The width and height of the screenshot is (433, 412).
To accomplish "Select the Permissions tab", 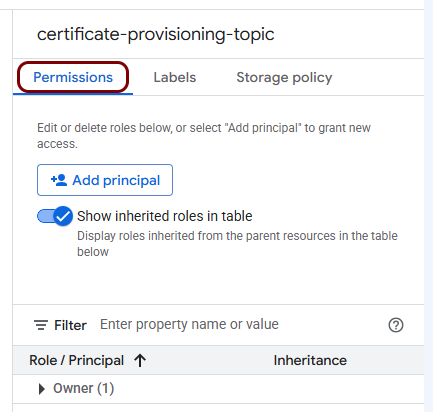I will coord(73,77).
